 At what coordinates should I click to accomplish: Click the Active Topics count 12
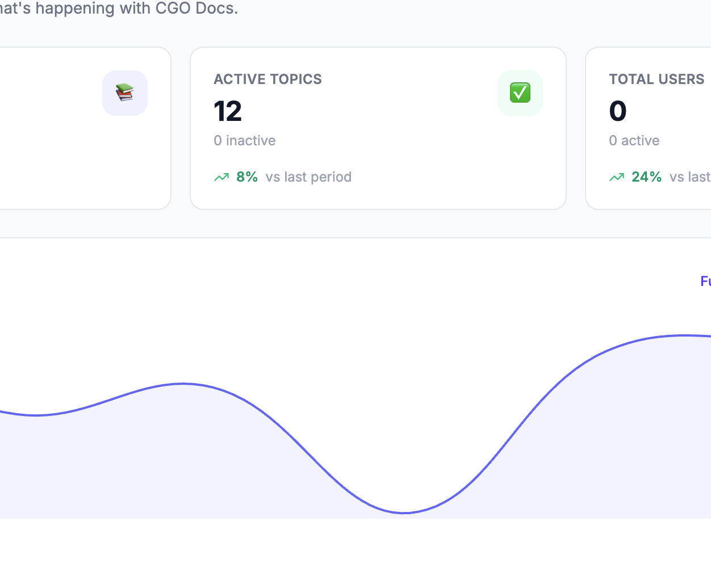[228, 111]
